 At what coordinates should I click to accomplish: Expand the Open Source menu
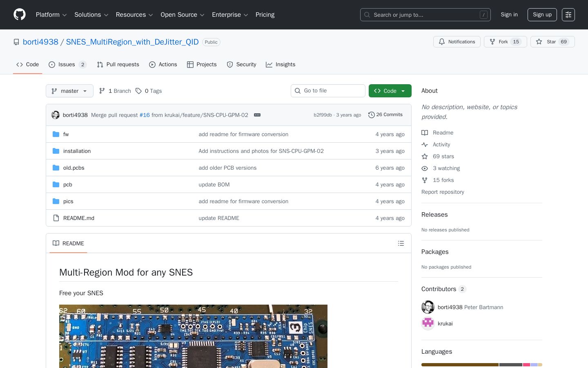(183, 15)
